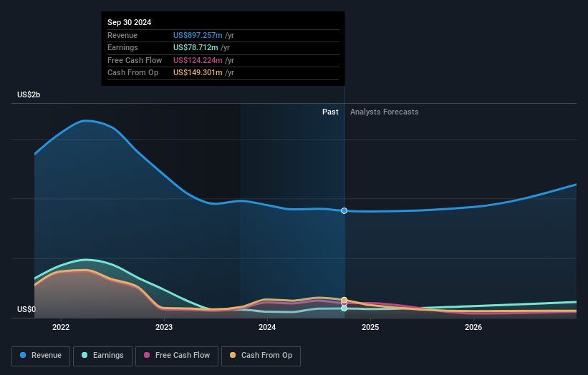Toggle the Earnings legend series
Screen dimensions: 588x375
[x=102, y=356]
